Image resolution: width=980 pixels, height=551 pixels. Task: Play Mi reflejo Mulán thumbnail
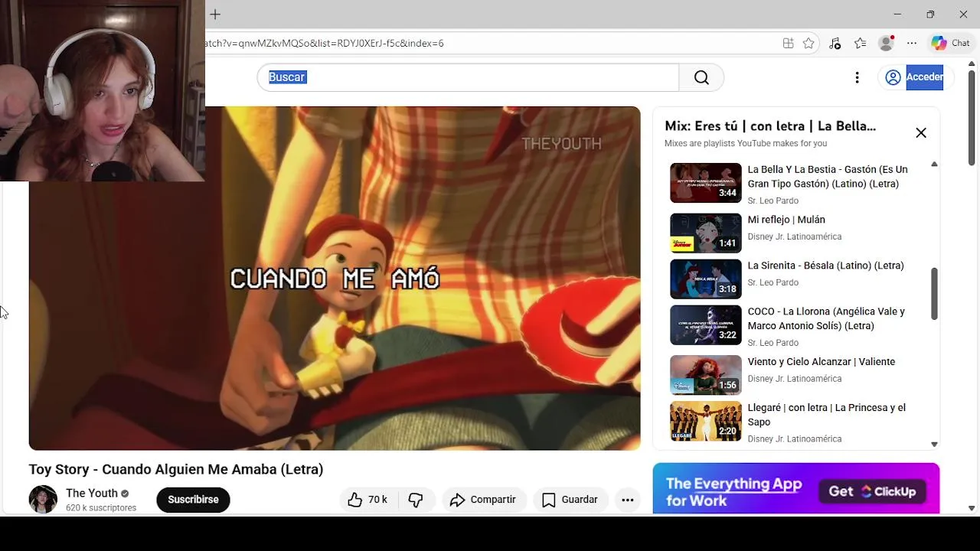click(706, 233)
